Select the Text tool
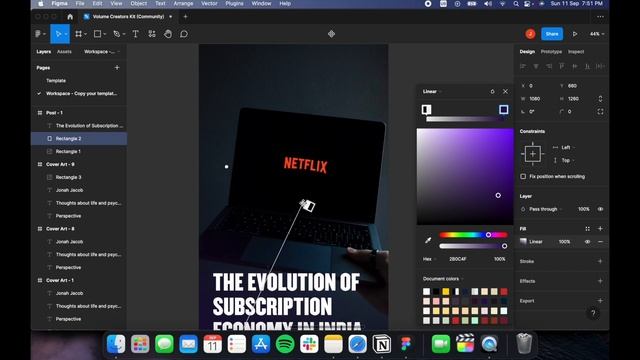The width and height of the screenshot is (640, 360). click(136, 34)
